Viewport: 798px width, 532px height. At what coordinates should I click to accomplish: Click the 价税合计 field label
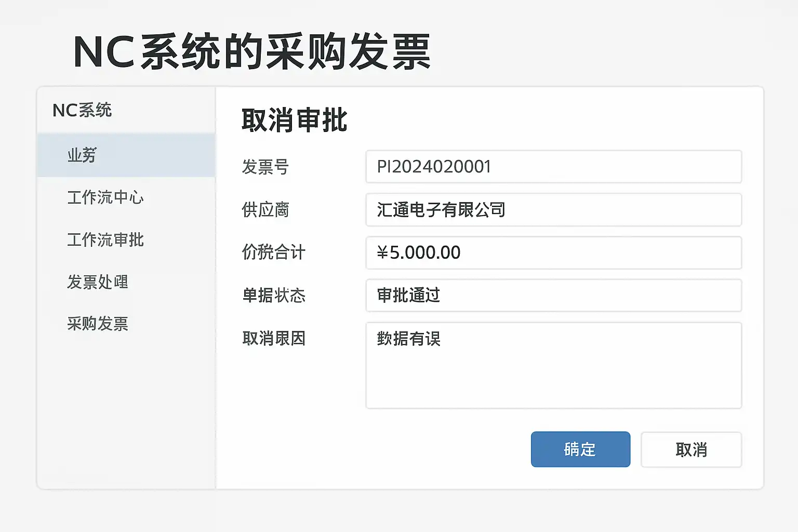274,252
